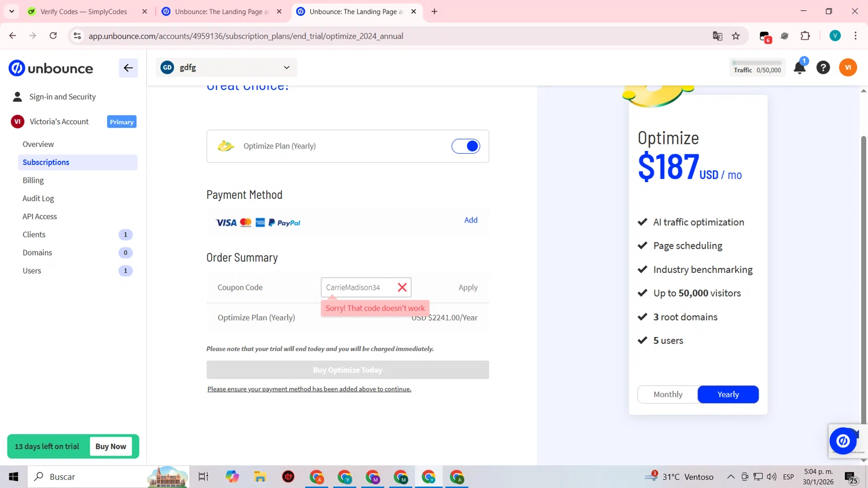Click payment method reminder link

pyautogui.click(x=310, y=389)
